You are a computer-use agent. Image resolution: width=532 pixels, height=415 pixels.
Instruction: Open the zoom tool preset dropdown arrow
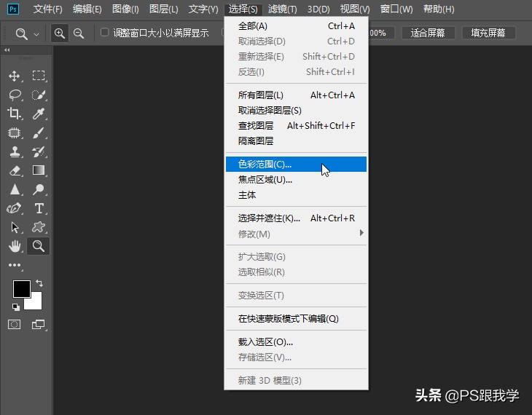click(36, 34)
